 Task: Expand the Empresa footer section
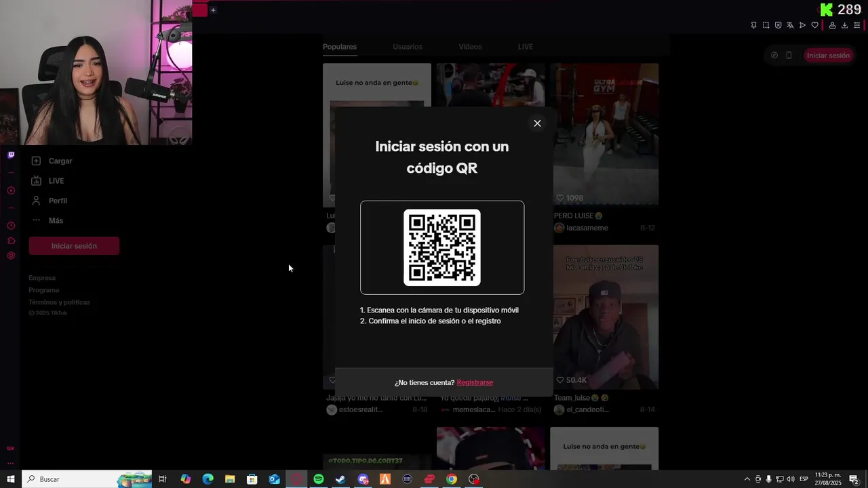coord(42,278)
